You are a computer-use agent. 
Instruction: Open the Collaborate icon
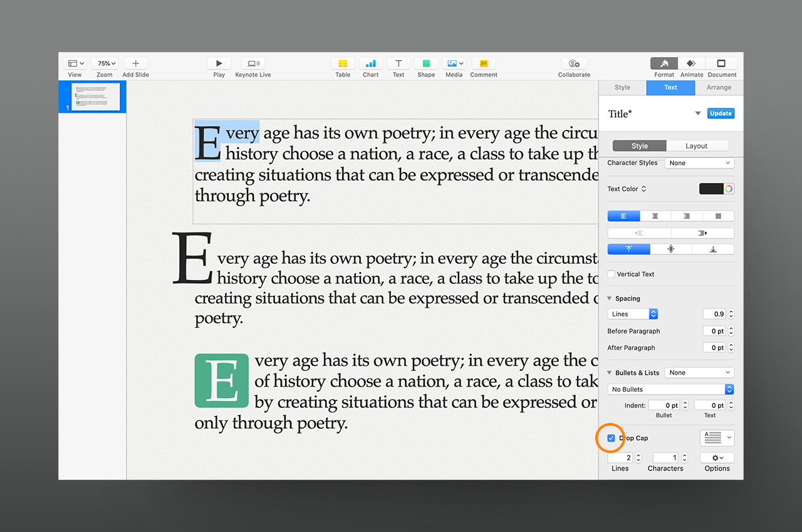click(x=574, y=63)
